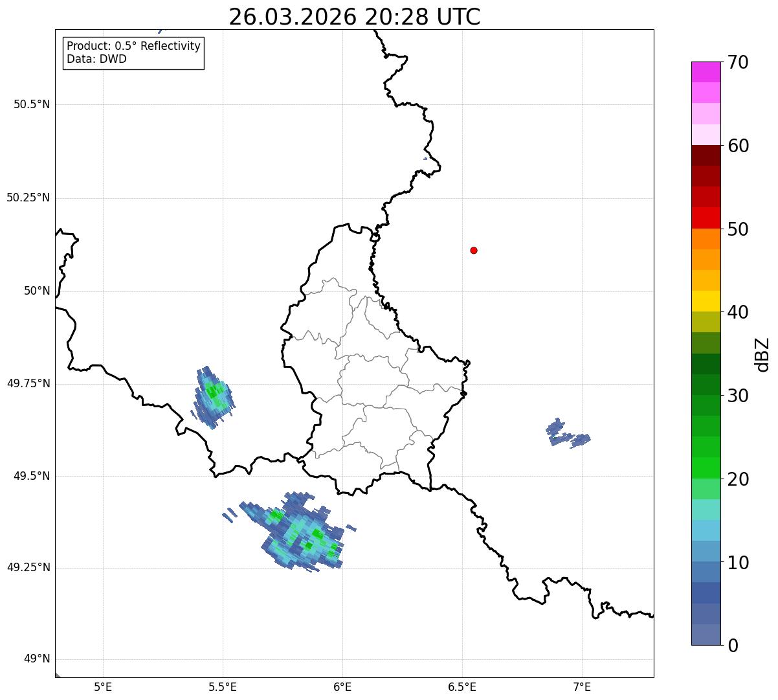Click the '50°N' latitude label

[37, 291]
